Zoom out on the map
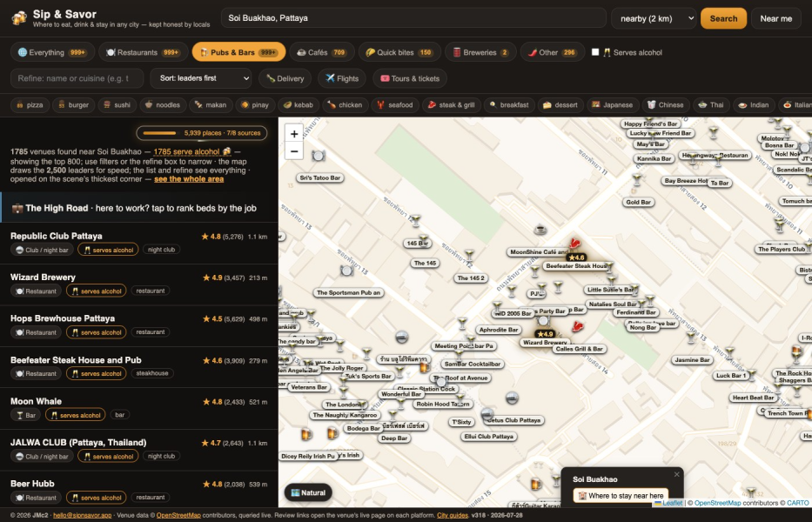Image resolution: width=812 pixels, height=522 pixels. point(294,151)
